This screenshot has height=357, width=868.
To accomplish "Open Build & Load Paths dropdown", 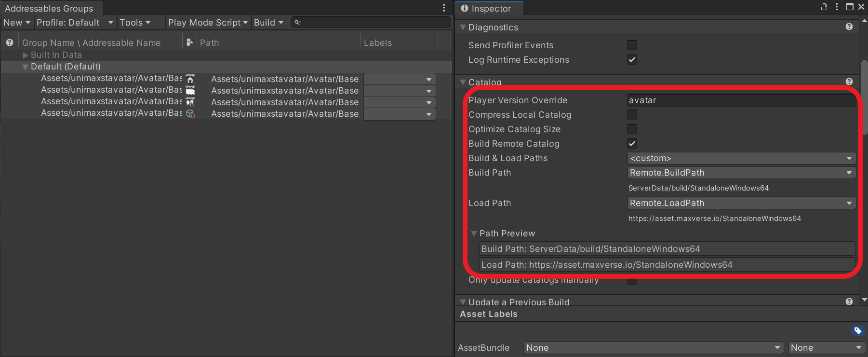I will click(x=741, y=158).
